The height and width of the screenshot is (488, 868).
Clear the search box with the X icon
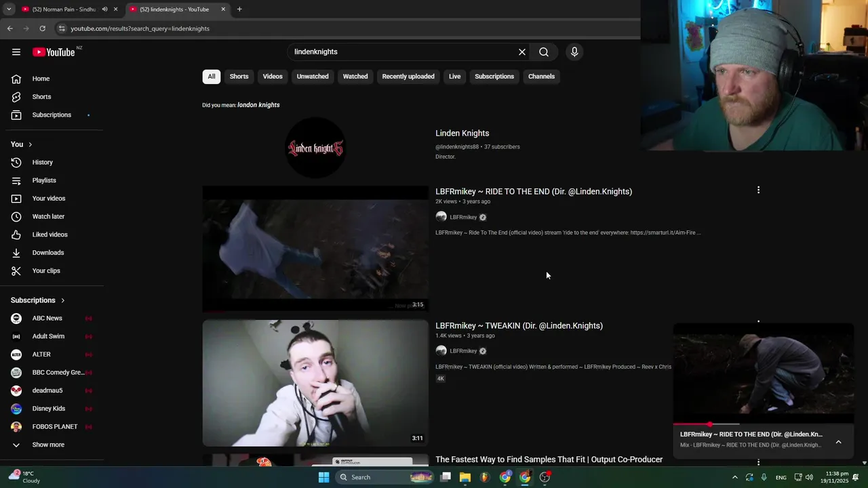point(522,52)
